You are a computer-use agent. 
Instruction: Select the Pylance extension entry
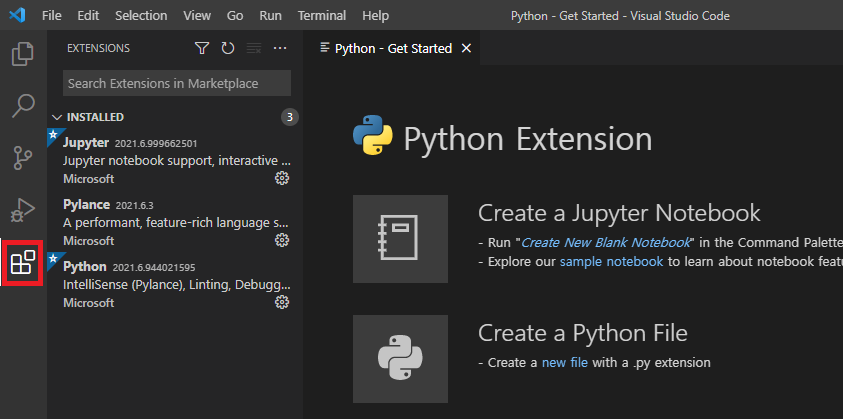[175, 222]
